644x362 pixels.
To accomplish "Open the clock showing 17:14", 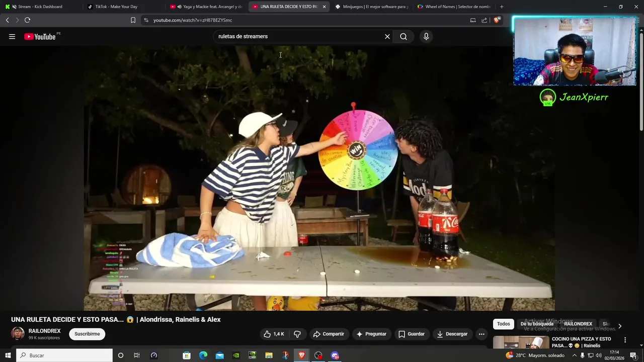I will point(614,355).
